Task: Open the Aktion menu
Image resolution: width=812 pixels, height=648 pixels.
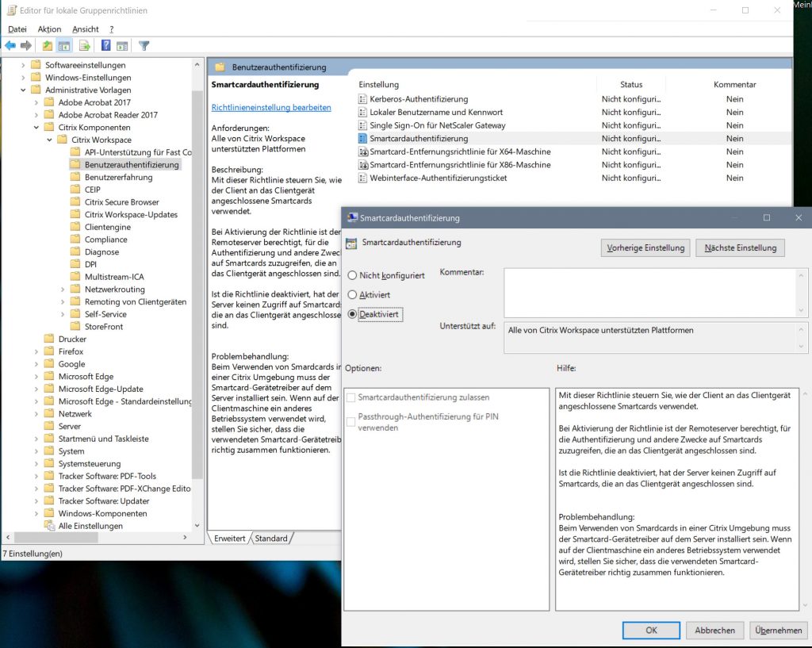Action: 49,29
